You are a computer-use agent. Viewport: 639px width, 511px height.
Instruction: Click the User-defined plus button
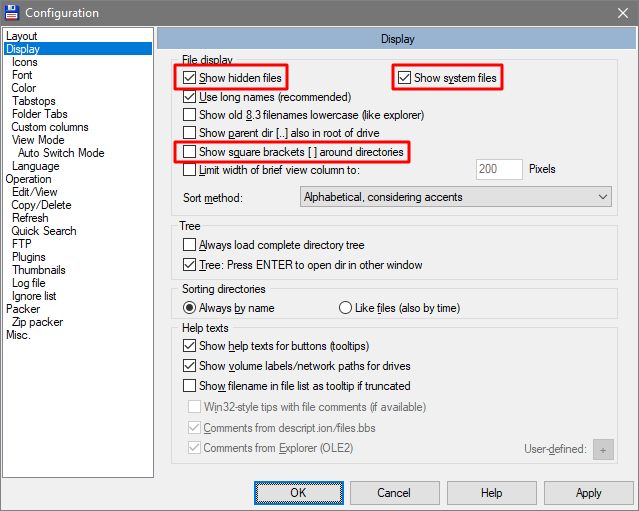[x=603, y=449]
